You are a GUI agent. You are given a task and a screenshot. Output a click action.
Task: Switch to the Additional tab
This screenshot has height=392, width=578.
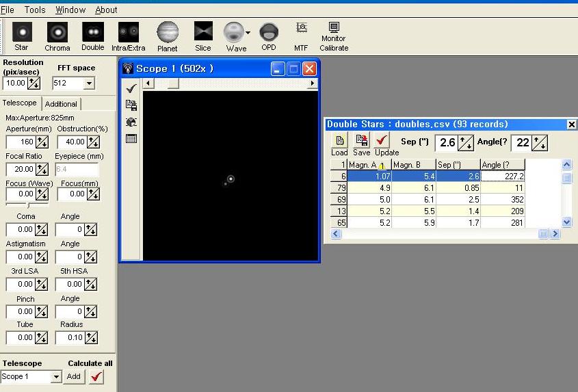coord(61,104)
